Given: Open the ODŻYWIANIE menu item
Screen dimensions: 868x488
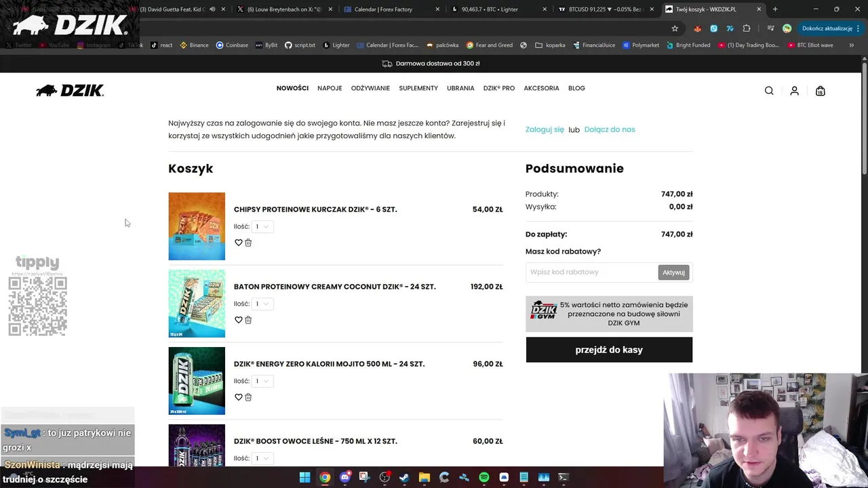Looking at the screenshot, I should click(370, 88).
